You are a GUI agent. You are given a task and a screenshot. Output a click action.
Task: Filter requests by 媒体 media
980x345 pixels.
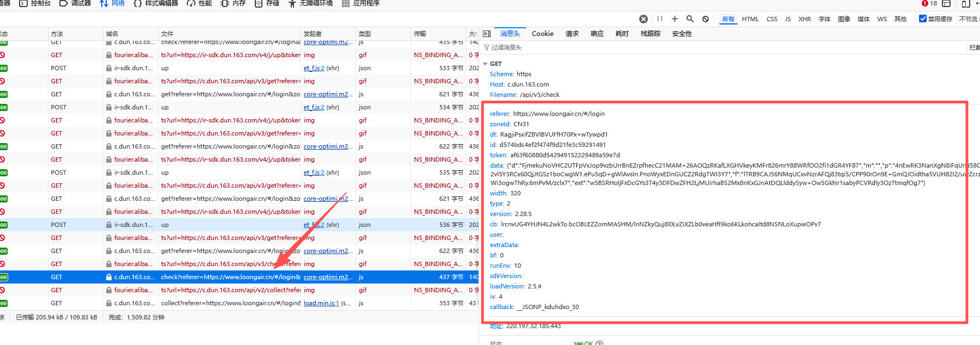coord(863,19)
